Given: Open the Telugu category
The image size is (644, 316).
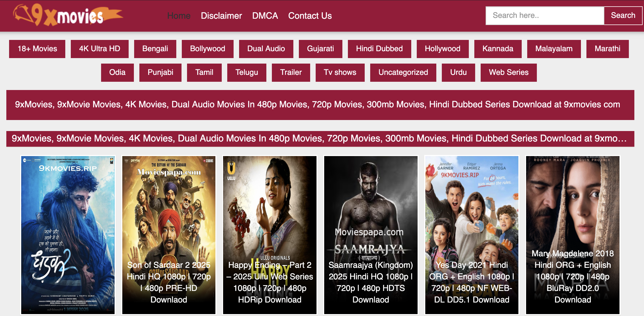Looking at the screenshot, I should [247, 72].
